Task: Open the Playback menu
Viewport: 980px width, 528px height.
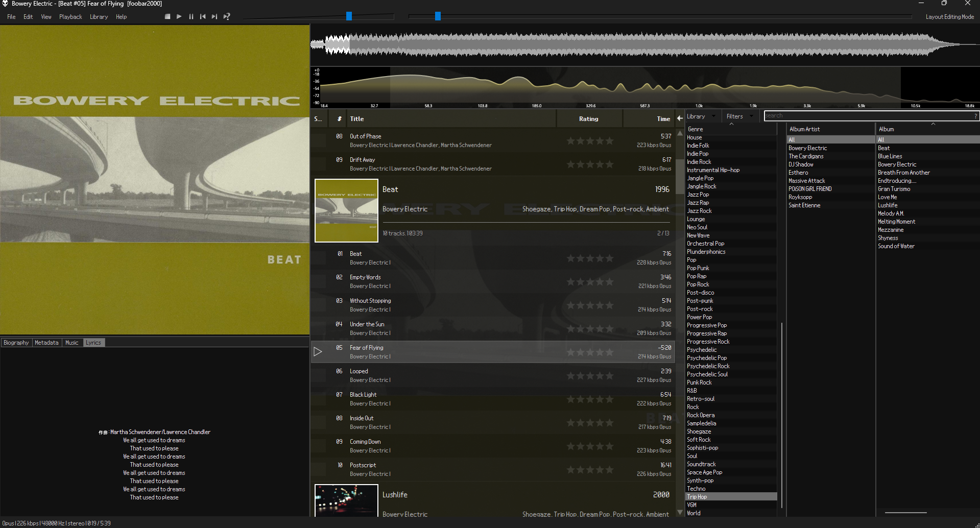Action: tap(70, 16)
